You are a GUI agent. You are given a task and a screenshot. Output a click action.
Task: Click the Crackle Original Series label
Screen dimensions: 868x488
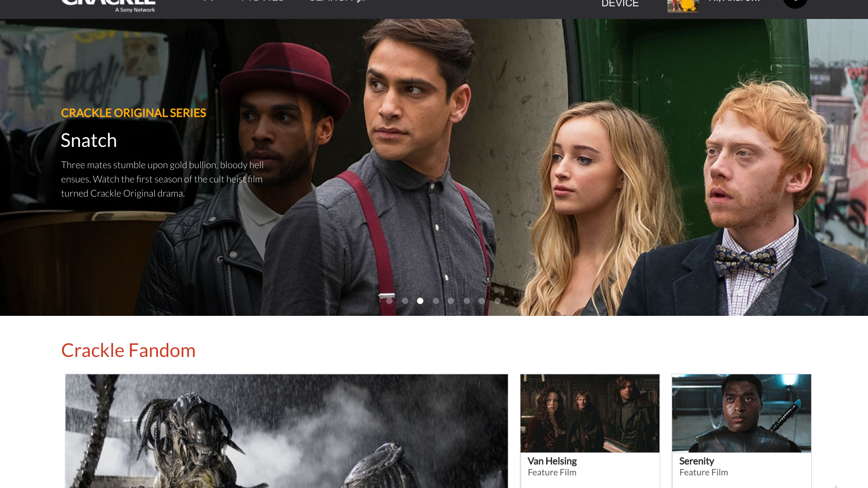[133, 113]
